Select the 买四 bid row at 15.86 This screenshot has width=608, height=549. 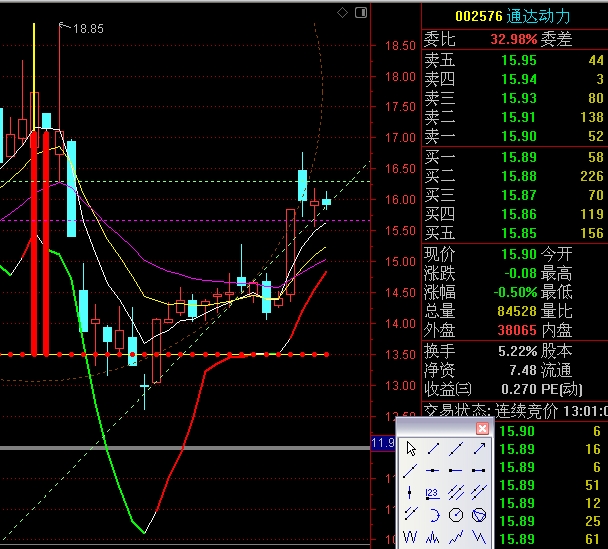pos(515,214)
